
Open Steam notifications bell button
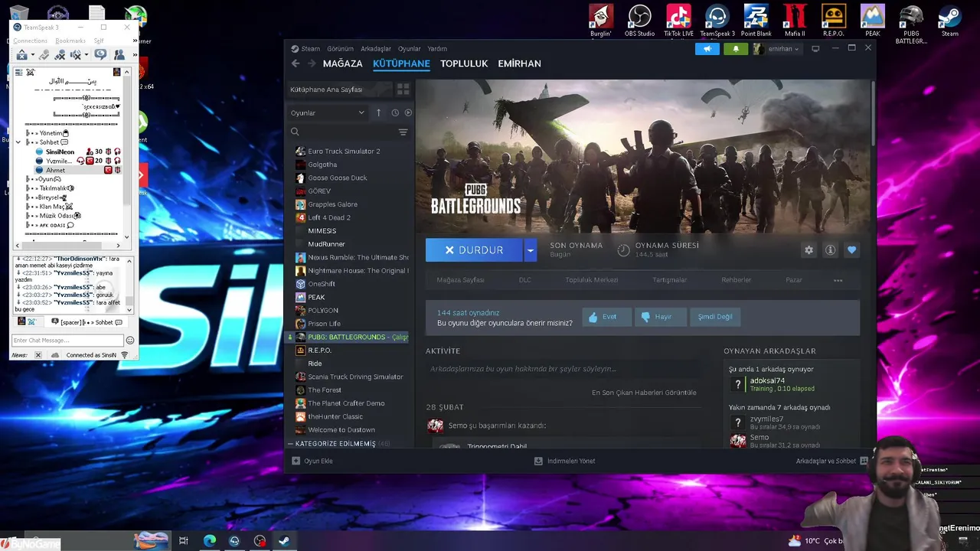point(736,48)
